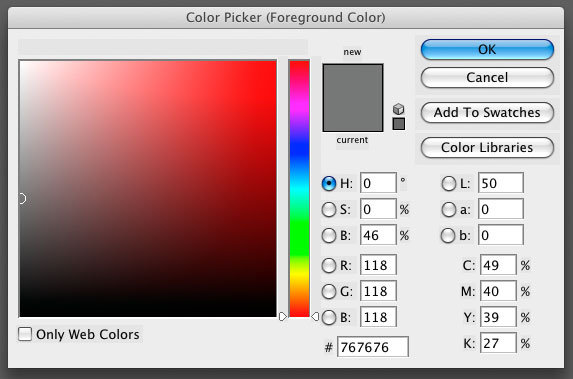This screenshot has width=573, height=379.
Task: Select the Lab a channel radio button
Action: [448, 209]
